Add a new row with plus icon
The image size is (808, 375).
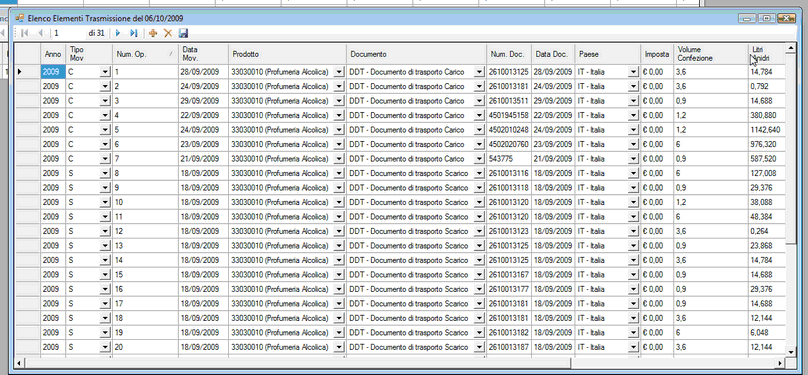(153, 33)
